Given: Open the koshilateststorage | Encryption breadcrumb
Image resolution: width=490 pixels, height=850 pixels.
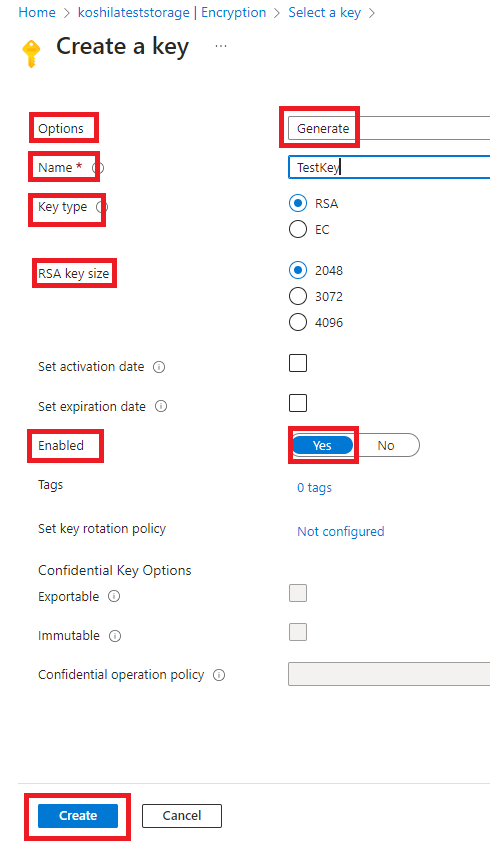Looking at the screenshot, I should point(172,12).
